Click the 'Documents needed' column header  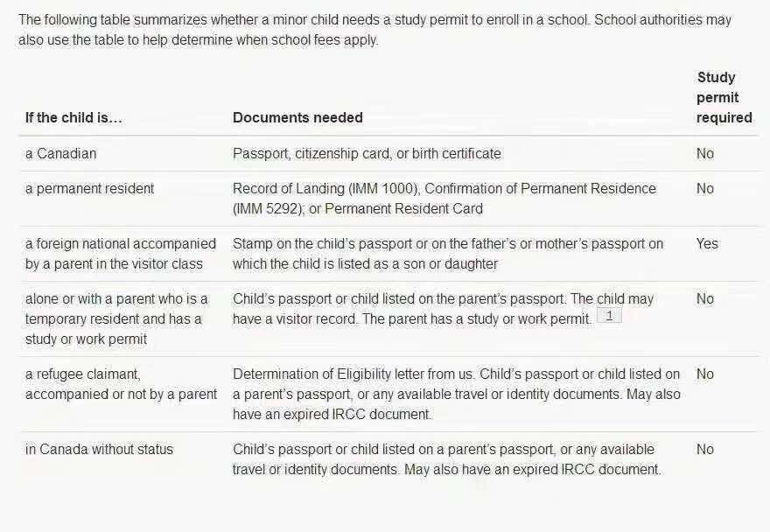297,117
